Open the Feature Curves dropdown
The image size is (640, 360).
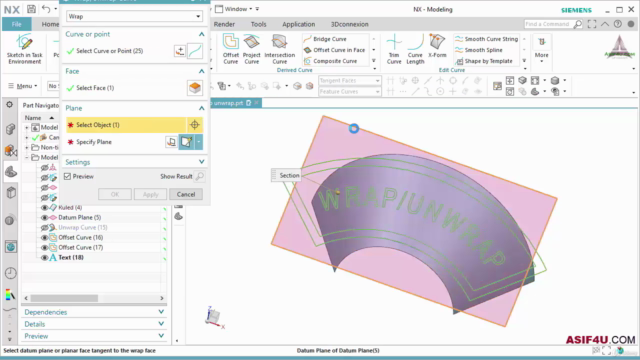pyautogui.click(x=349, y=91)
